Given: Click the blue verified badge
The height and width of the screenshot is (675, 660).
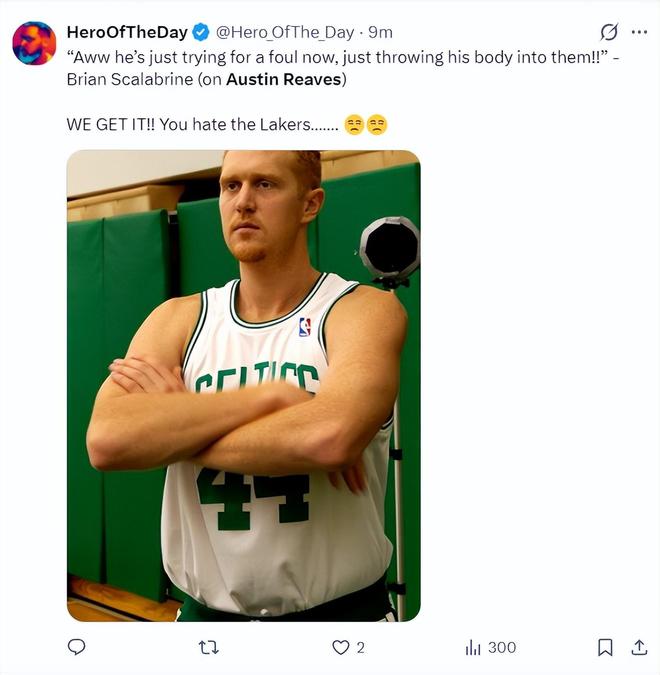Looking at the screenshot, I should click(200, 32).
